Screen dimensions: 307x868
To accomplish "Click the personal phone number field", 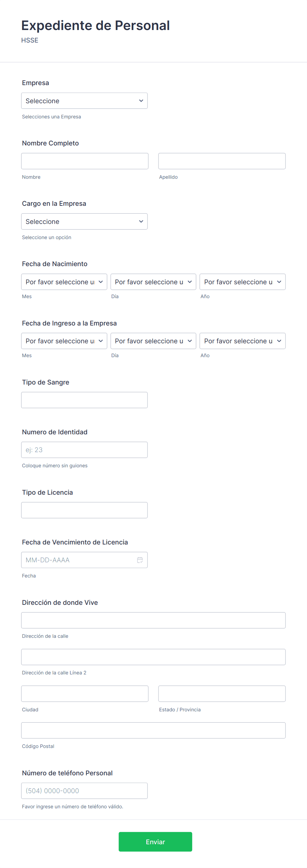I will [84, 791].
